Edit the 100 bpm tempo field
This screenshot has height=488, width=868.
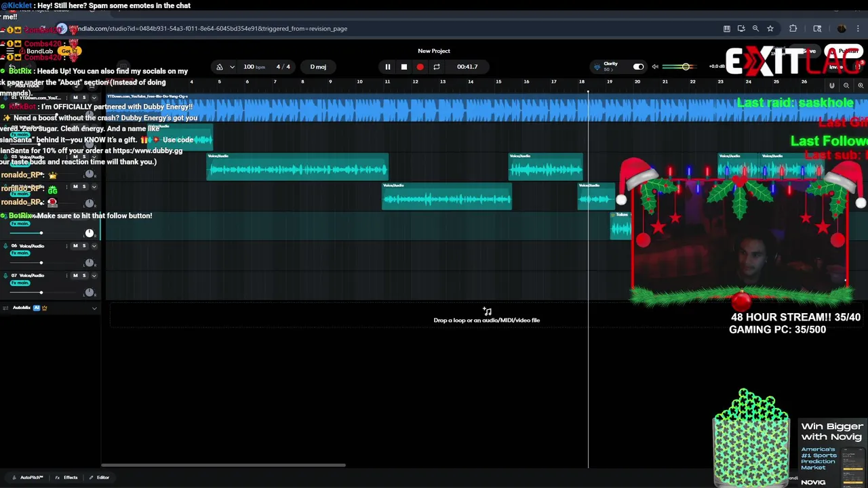click(254, 66)
